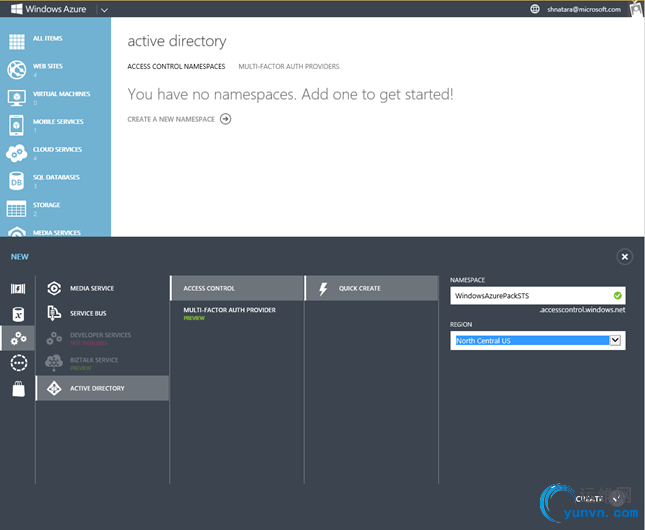
Task: Click the Create button at bottom
Action: (x=598, y=499)
